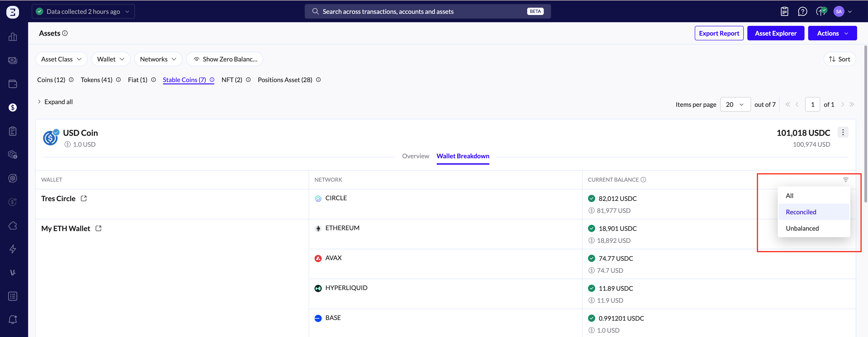This screenshot has width=868, height=337.
Task: Select the NFT (2) tab
Action: click(232, 80)
